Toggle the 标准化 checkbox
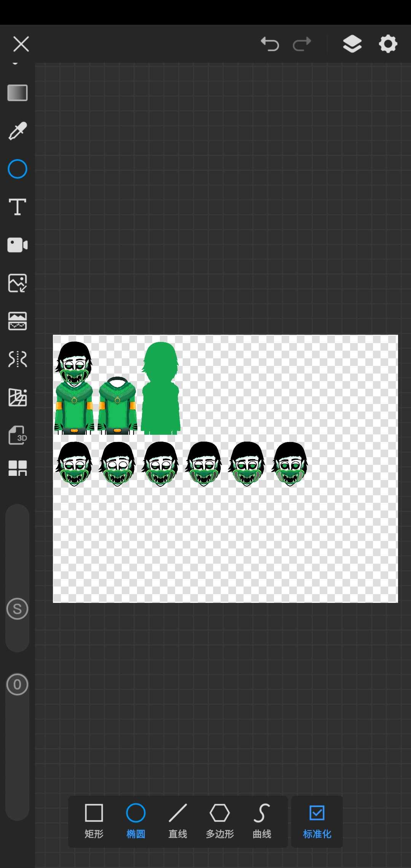This screenshot has height=868, width=411. [317, 822]
